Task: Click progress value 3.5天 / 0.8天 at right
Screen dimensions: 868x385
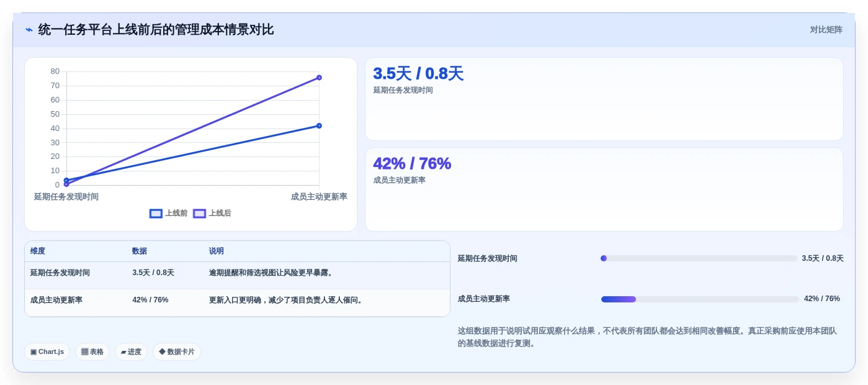Action: (823, 258)
